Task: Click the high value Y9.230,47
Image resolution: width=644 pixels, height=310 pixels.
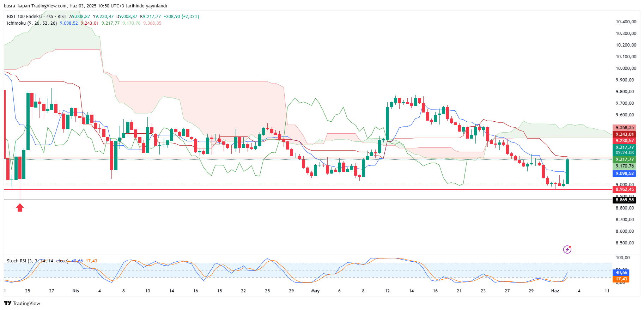Action: 103,17
